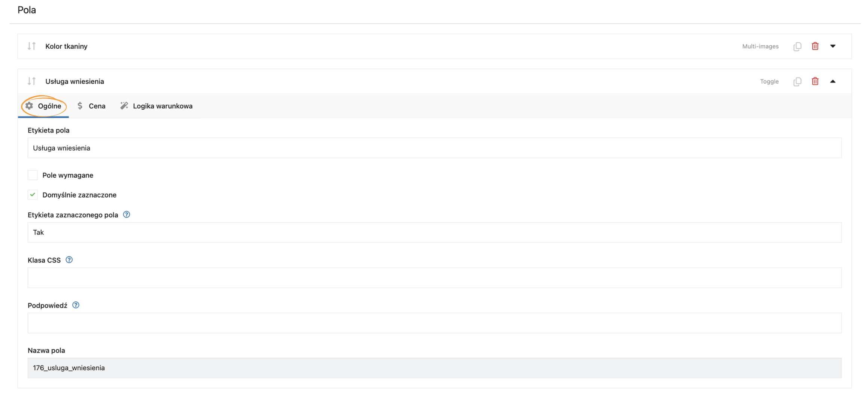Duplicate the Usługa wniesienia field
The width and height of the screenshot is (868, 401).
point(797,81)
